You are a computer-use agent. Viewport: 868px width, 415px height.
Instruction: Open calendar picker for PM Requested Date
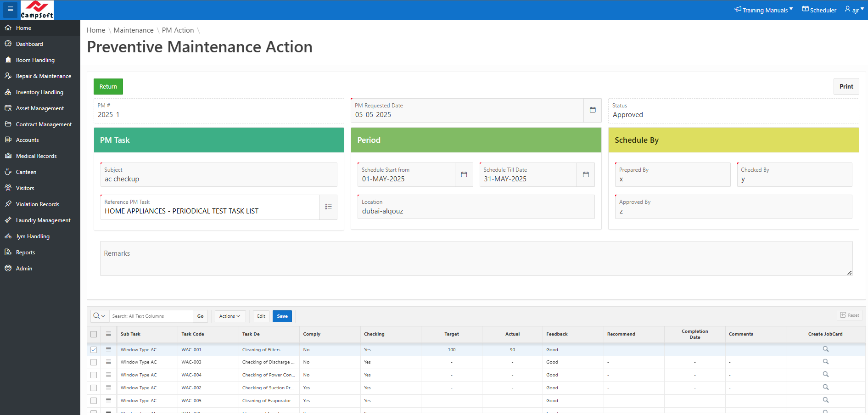tap(593, 110)
